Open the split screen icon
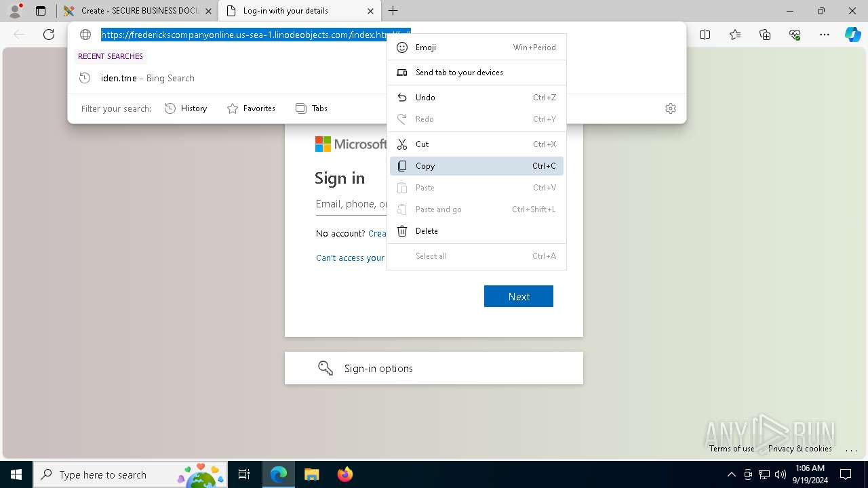868x488 pixels. [x=705, y=35]
